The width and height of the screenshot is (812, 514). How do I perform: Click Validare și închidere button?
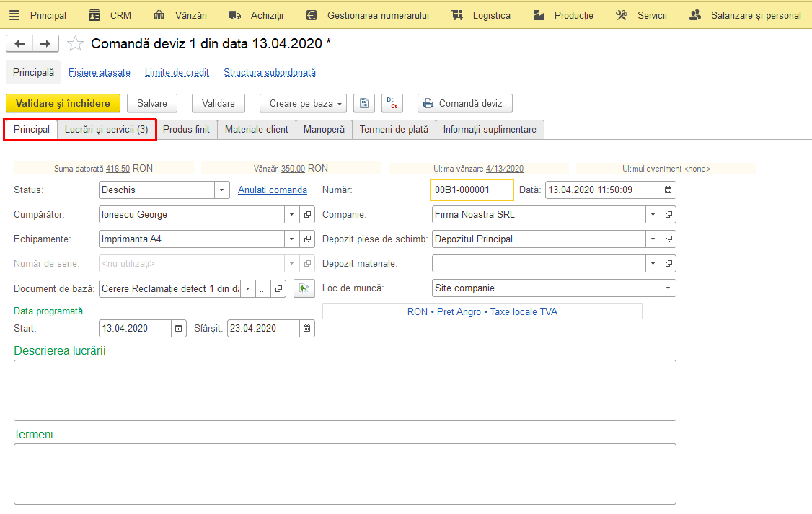(63, 103)
